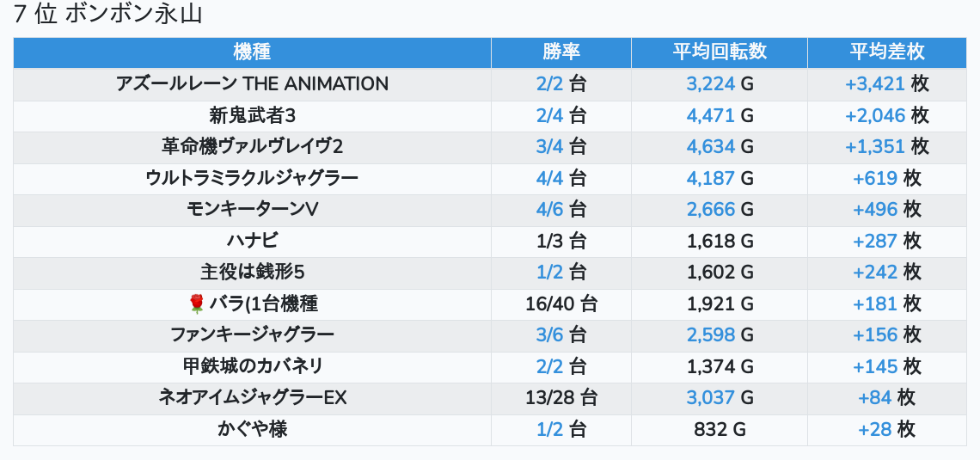Image resolution: width=980 pixels, height=460 pixels.
Task: Open the +3,421 average difference link
Action: point(875,84)
